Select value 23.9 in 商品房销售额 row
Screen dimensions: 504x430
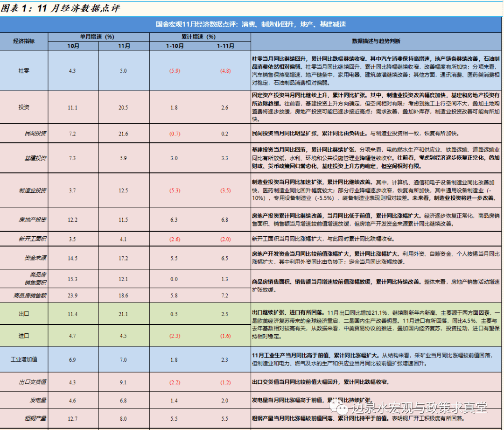point(73,296)
